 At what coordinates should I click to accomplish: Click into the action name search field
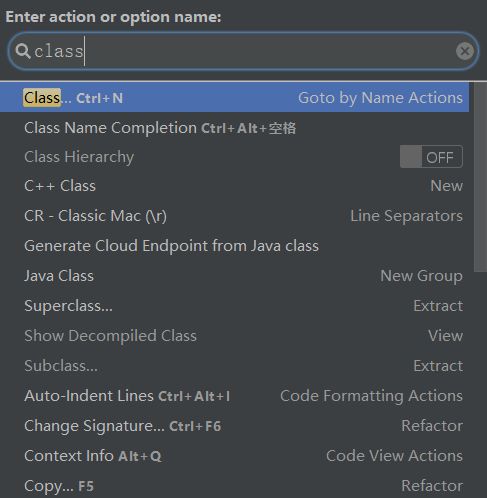click(x=243, y=51)
